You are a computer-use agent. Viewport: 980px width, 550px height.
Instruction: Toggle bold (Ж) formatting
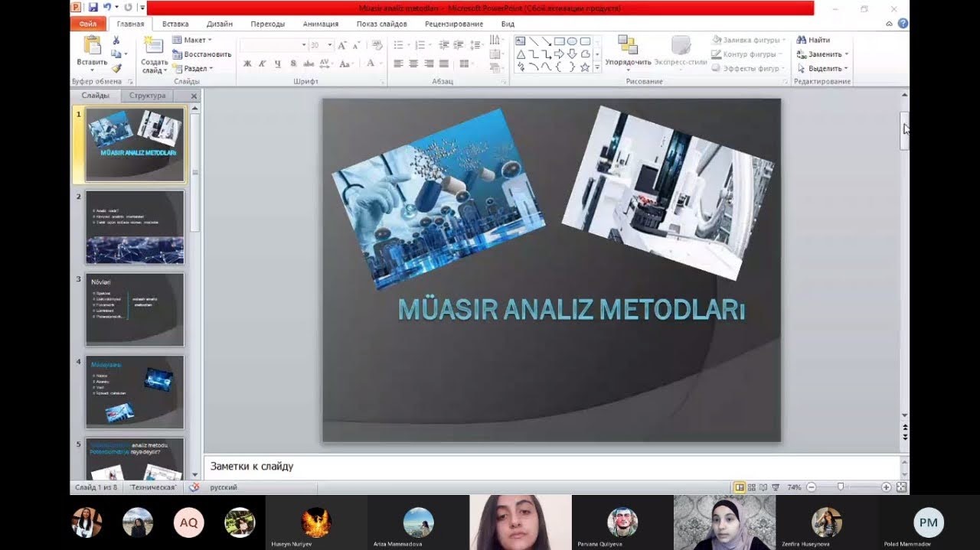point(247,64)
